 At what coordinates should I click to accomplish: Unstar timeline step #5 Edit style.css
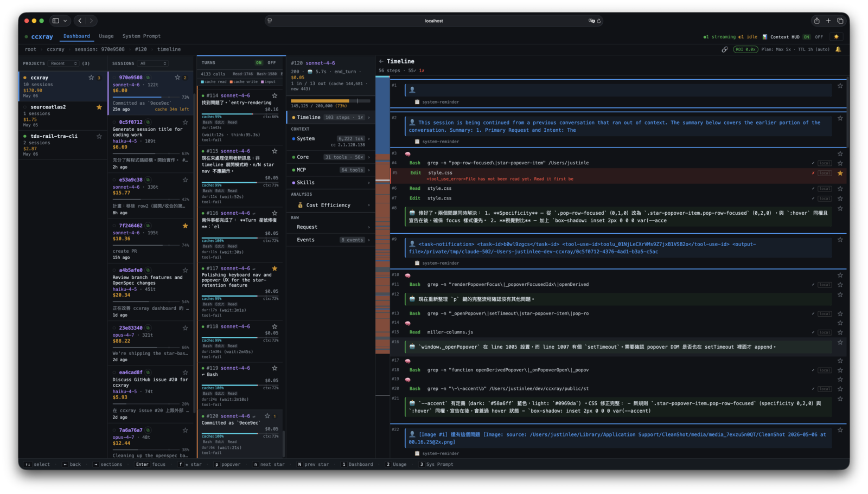pyautogui.click(x=840, y=173)
